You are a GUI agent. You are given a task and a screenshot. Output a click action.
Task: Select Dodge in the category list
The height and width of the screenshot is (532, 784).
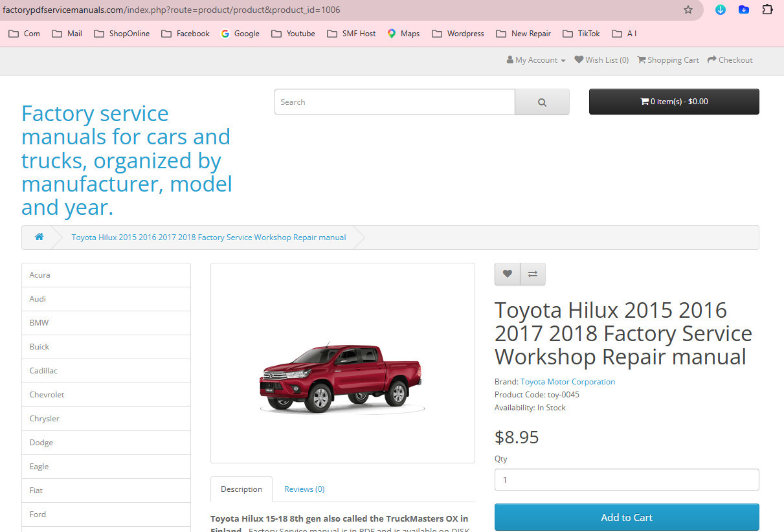point(106,443)
